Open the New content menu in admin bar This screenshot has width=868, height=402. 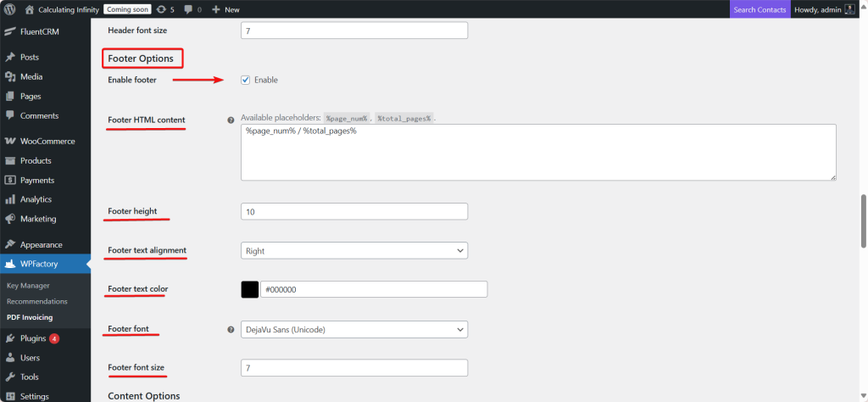click(x=225, y=9)
